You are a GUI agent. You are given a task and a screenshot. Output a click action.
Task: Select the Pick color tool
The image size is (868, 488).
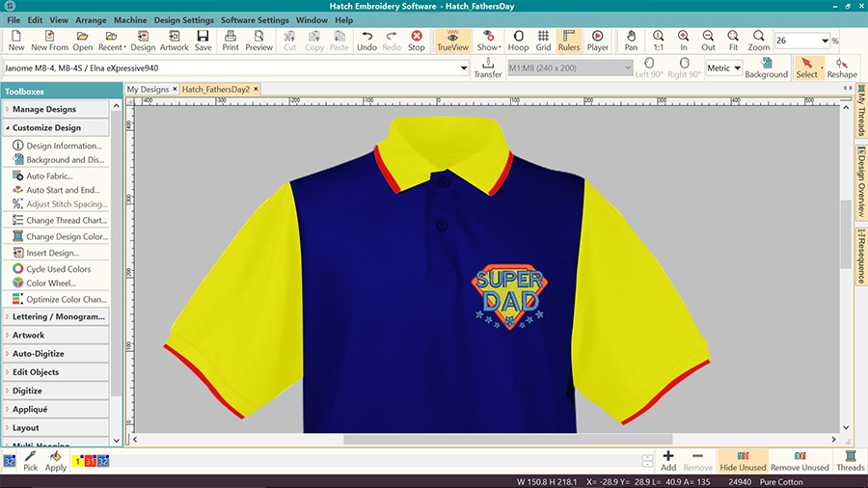31,461
